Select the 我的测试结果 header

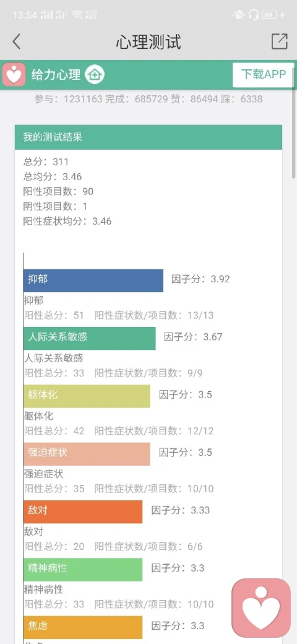(x=148, y=137)
